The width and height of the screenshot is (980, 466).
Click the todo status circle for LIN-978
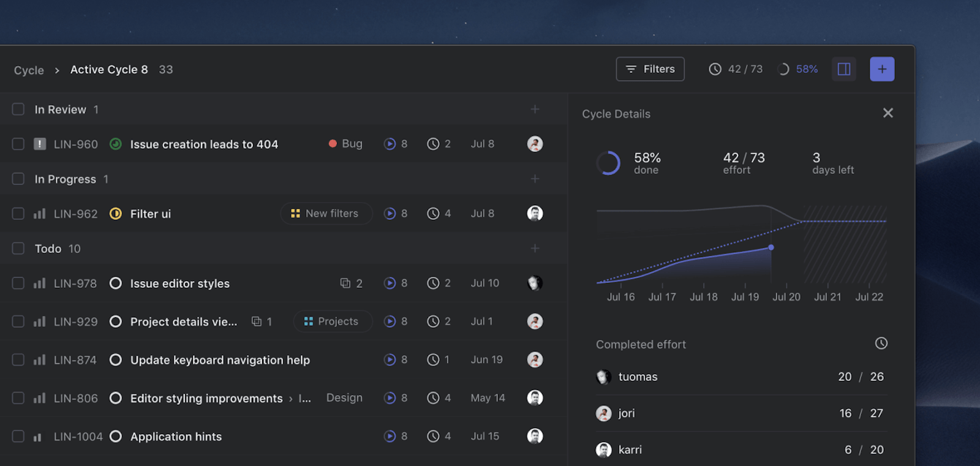pyautogui.click(x=115, y=284)
